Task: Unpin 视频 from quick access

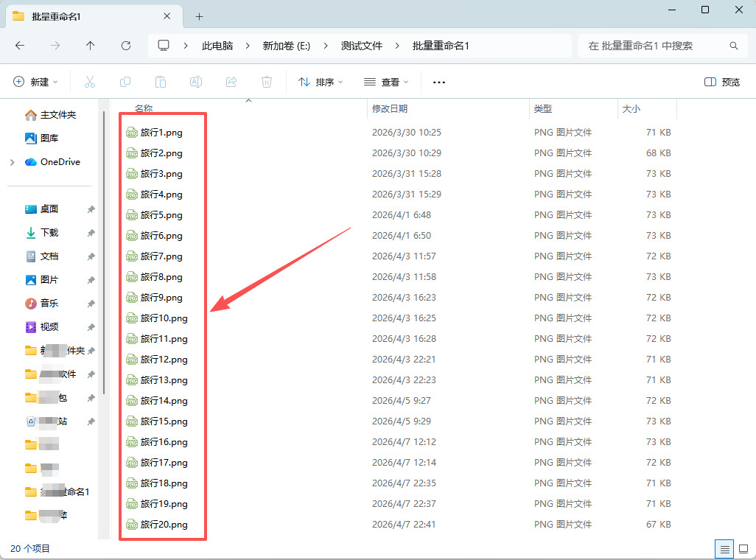Action: point(91,327)
